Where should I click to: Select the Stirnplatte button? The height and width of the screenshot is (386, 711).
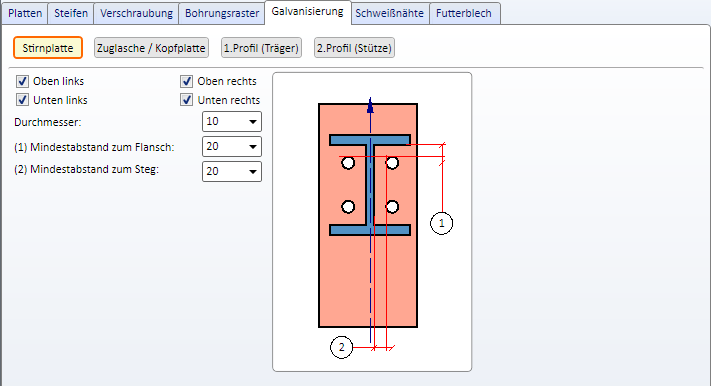point(48,48)
